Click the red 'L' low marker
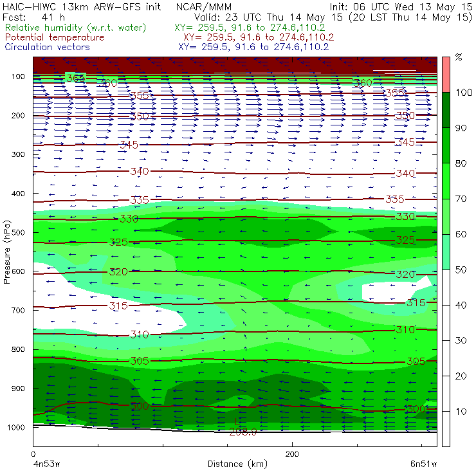Screen dimensions: 476x476 [237, 422]
